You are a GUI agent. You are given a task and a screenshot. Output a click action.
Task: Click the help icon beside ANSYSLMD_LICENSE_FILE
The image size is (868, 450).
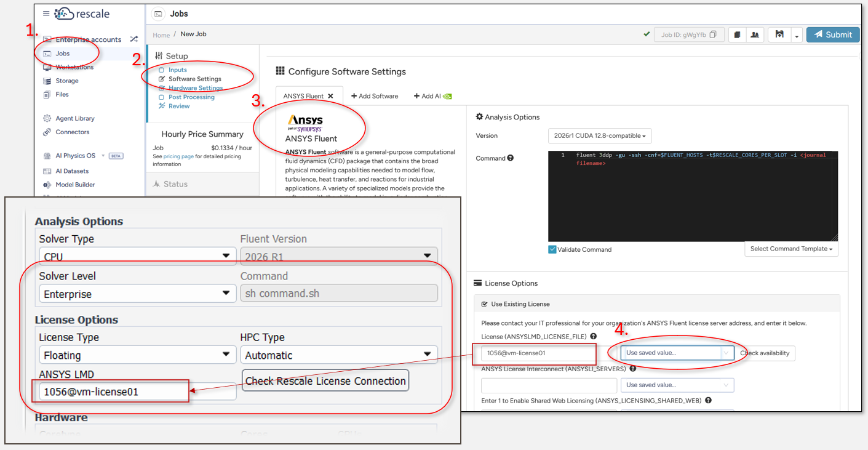[x=593, y=336]
